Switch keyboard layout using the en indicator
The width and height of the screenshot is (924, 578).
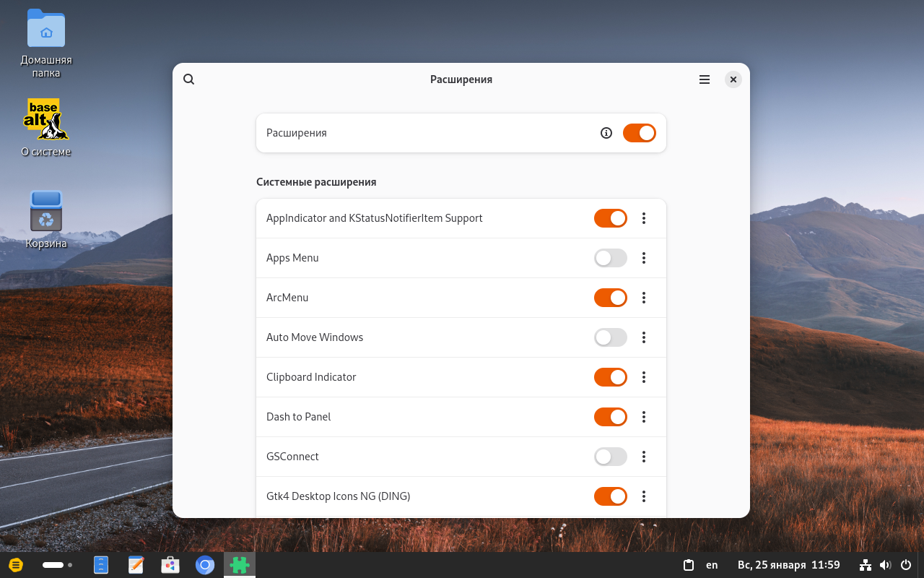point(712,564)
